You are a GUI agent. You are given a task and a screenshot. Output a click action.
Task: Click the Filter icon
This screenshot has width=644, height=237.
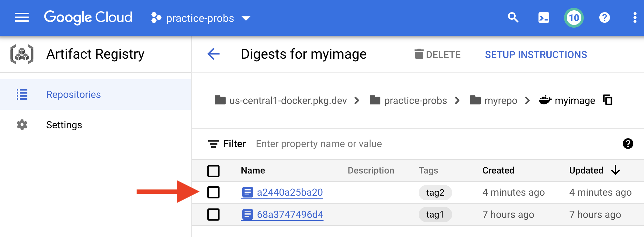213,144
